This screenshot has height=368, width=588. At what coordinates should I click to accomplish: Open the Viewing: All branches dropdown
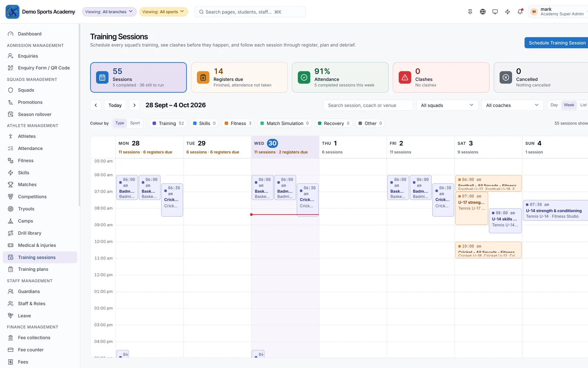point(109,12)
